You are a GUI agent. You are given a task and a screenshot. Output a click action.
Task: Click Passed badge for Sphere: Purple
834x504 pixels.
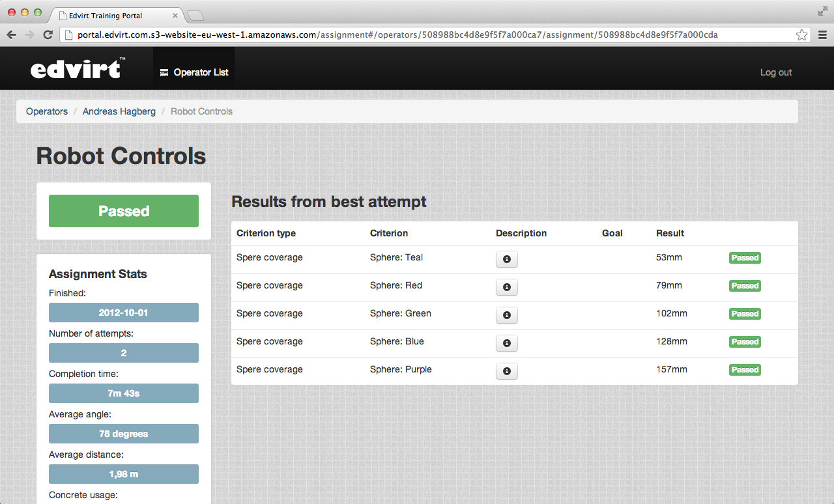[x=745, y=370]
